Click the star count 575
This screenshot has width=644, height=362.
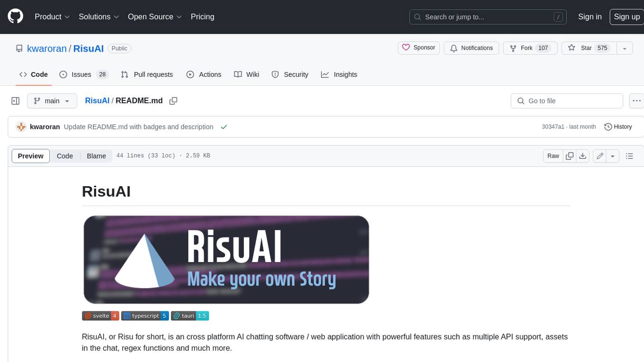click(602, 48)
